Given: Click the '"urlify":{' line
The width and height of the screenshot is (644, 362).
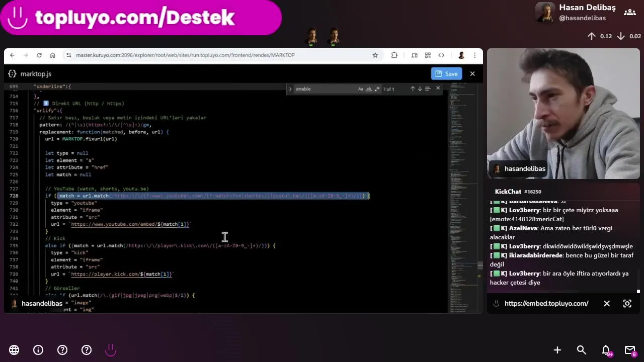Looking at the screenshot, I should pyautogui.click(x=48, y=110).
